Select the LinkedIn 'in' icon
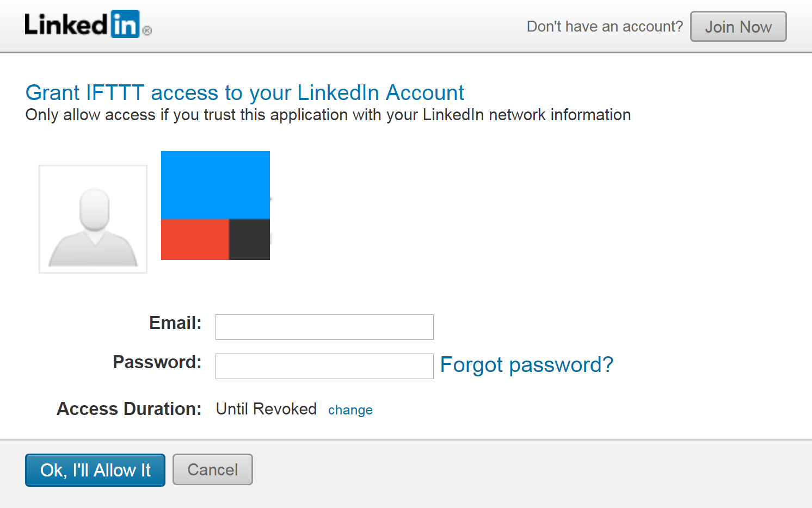Viewport: 812px width, 508px height. 126,23
